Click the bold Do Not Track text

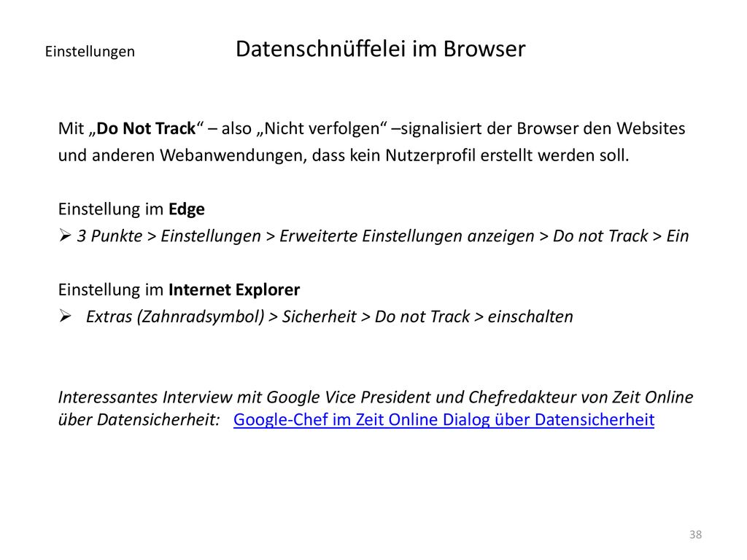tap(146, 128)
